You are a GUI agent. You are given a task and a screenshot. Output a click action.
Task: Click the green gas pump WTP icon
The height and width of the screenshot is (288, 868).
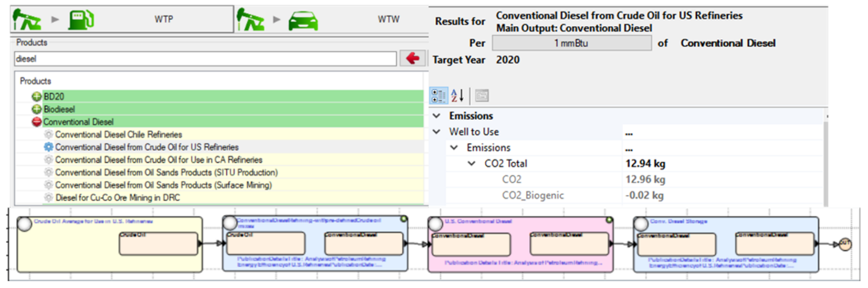tap(81, 20)
